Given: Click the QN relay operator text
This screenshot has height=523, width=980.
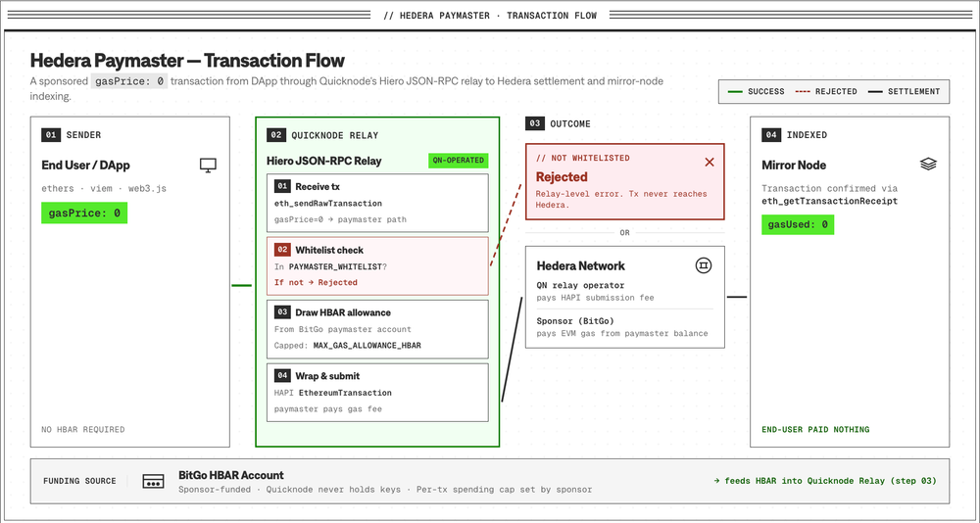Looking at the screenshot, I should pos(580,286).
